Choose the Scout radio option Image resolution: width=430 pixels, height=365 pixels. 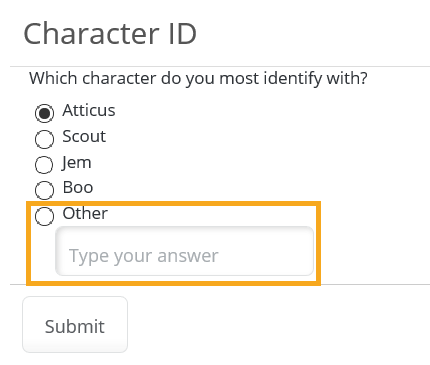[x=44, y=139]
